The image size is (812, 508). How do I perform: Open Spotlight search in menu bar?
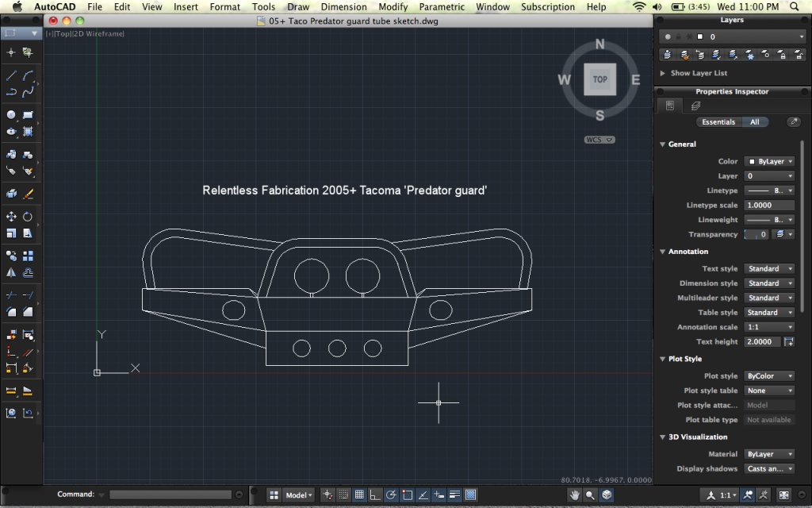point(795,6)
